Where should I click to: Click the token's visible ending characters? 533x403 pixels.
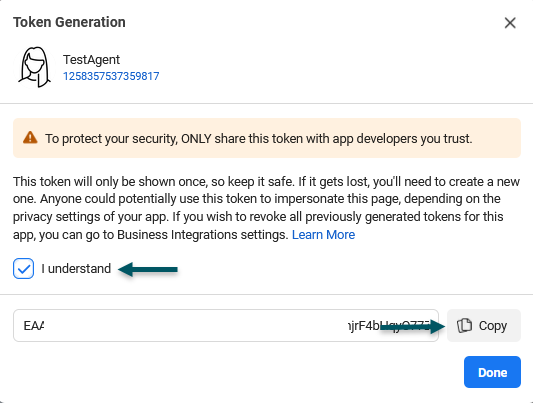[389, 326]
